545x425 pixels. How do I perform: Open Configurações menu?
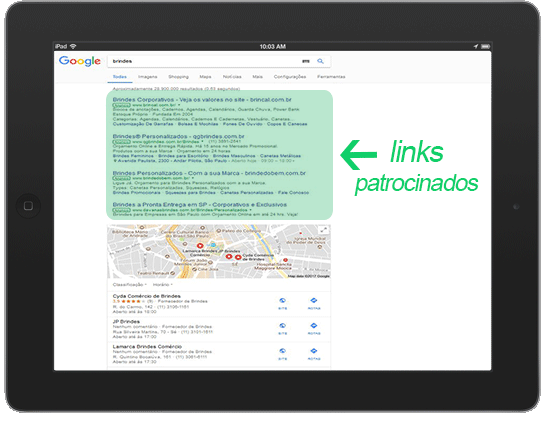pyautogui.click(x=290, y=76)
